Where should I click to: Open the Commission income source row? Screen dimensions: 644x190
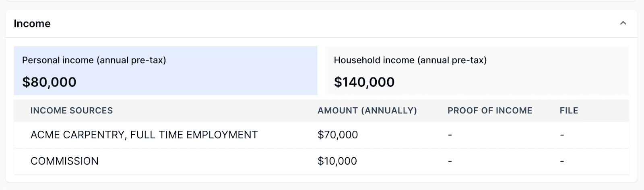(64, 161)
